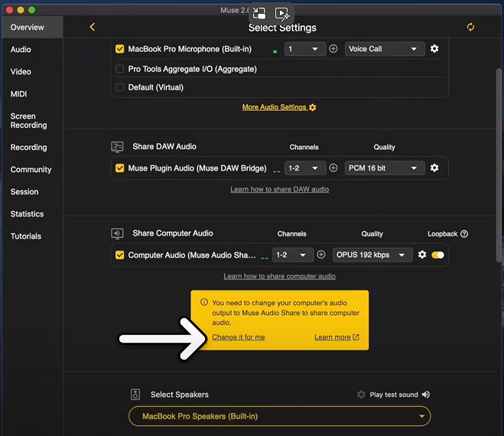Add channel for MacBook Pro Microphone

(x=333, y=49)
